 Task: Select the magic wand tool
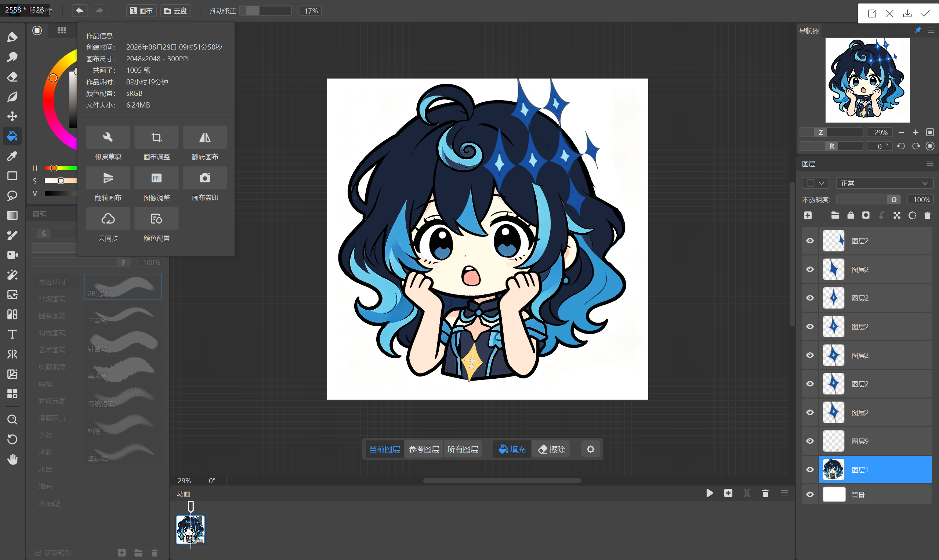tap(12, 275)
